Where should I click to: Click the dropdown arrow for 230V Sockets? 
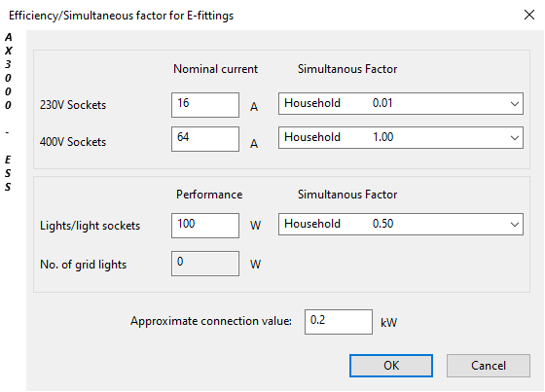coord(515,103)
